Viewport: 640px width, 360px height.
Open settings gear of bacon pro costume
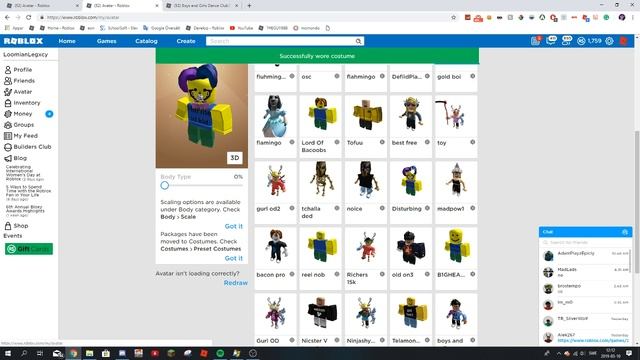coord(292,274)
